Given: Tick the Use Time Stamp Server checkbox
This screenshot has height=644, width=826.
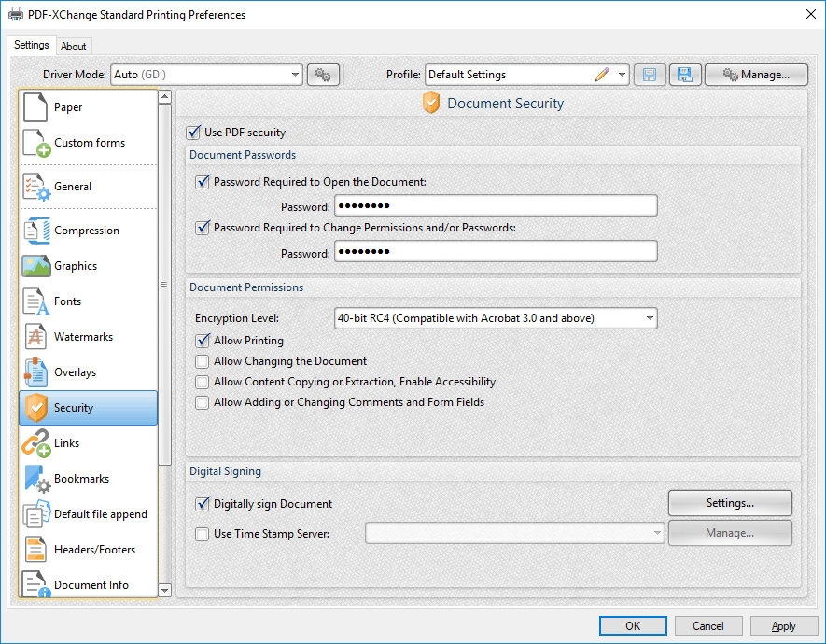Looking at the screenshot, I should pyautogui.click(x=202, y=534).
